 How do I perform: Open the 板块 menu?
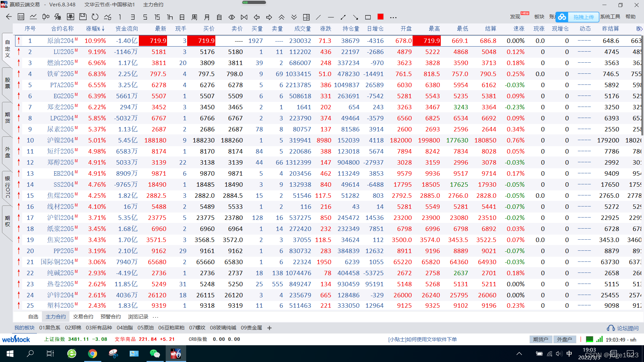(539, 16)
